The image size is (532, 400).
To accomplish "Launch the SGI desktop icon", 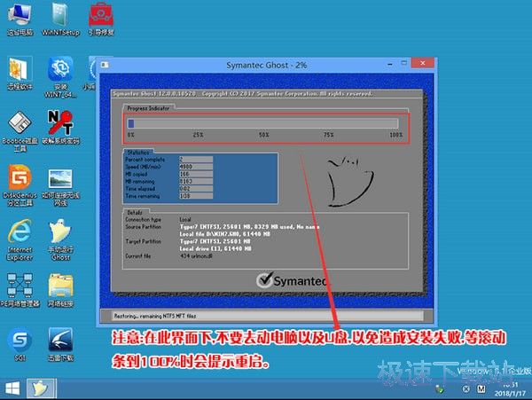I will pyautogui.click(x=20, y=341).
